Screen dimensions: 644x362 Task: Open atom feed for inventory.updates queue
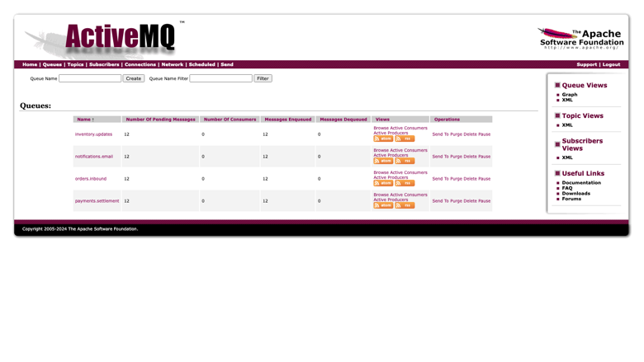[383, 139]
